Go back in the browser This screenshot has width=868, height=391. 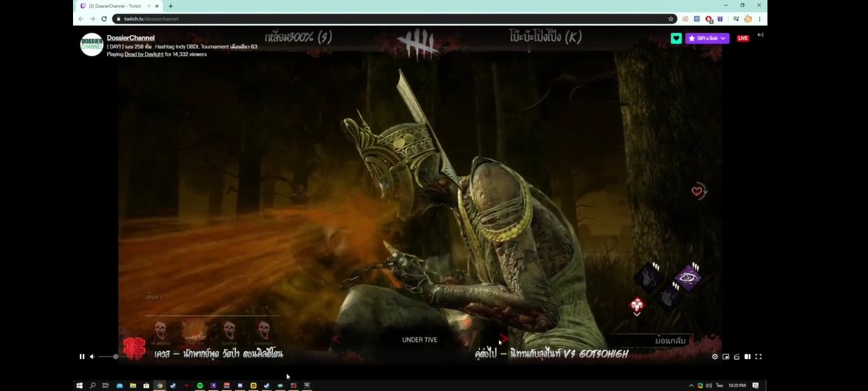[x=81, y=18]
